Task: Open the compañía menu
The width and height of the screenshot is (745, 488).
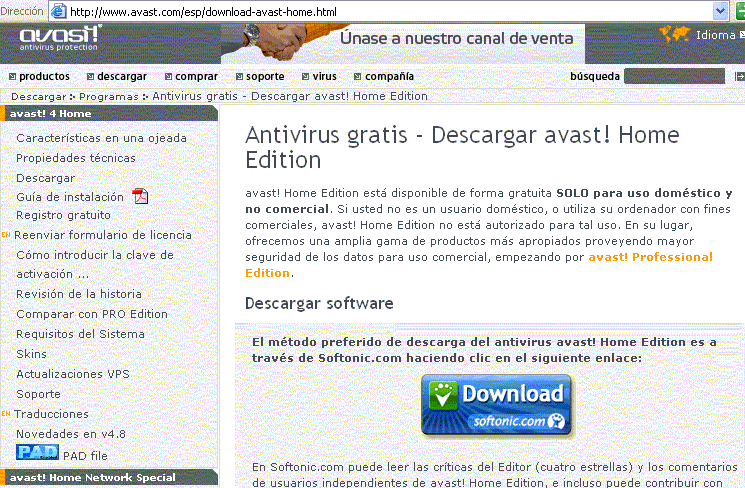Action: [x=384, y=77]
